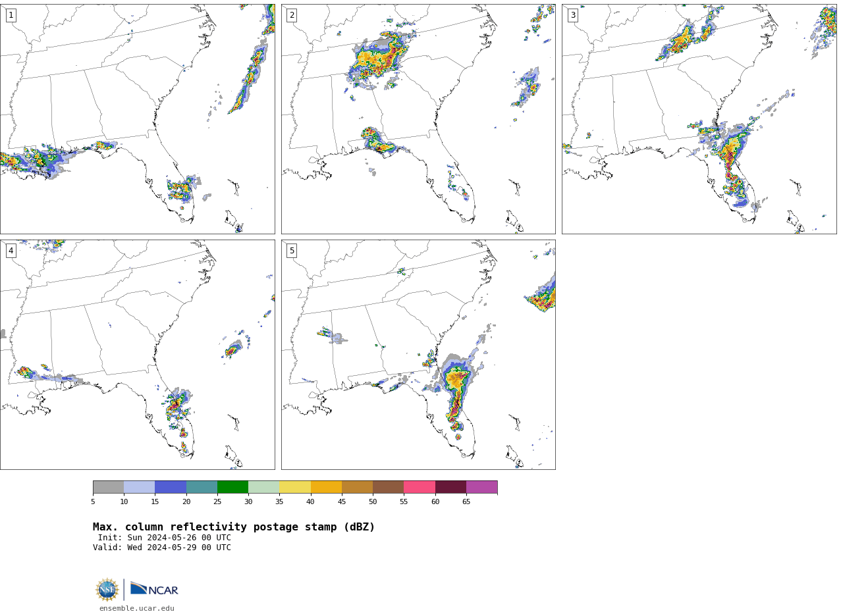Open ensemble member 4 map panel

pos(137,355)
